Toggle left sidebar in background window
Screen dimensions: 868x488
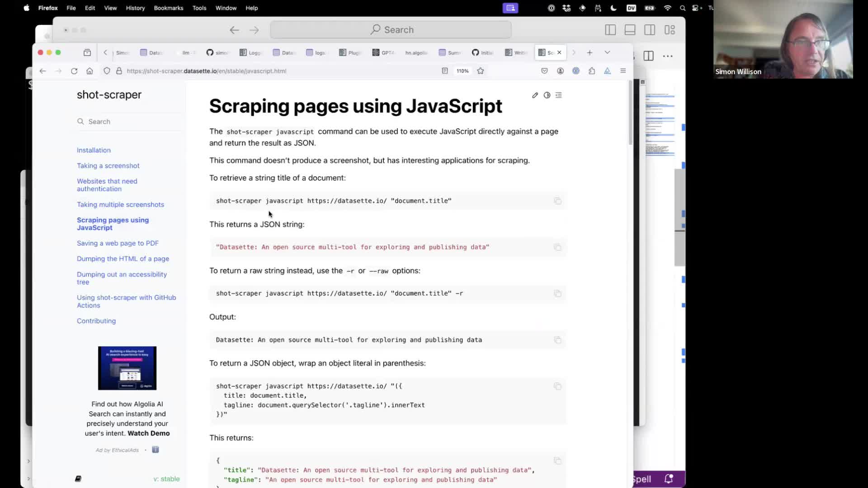pos(610,30)
